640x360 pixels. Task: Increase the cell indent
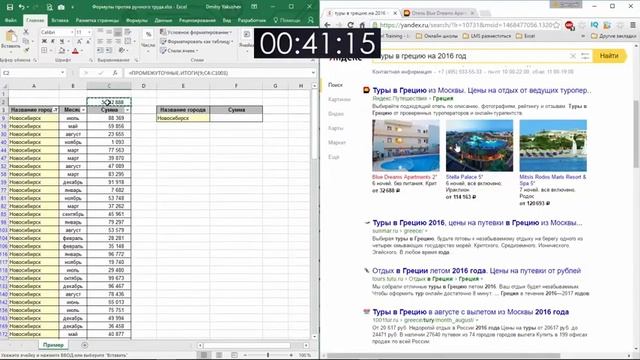109,50
